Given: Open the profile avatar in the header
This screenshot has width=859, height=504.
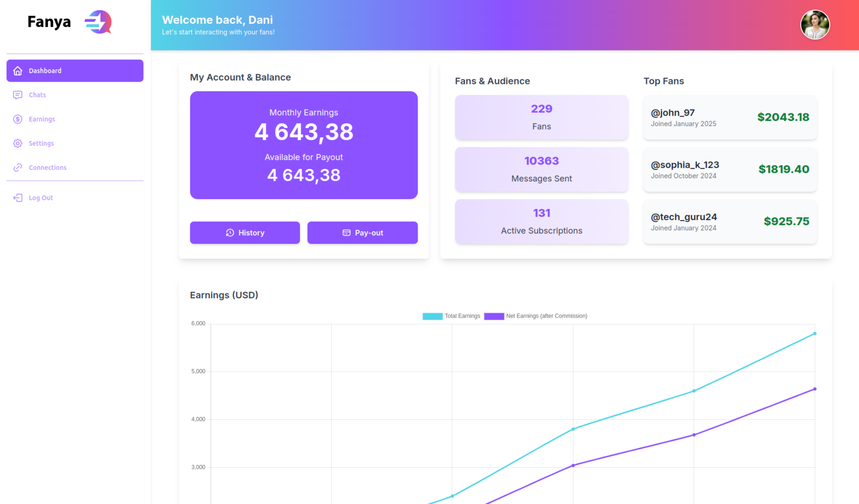Looking at the screenshot, I should click(815, 24).
